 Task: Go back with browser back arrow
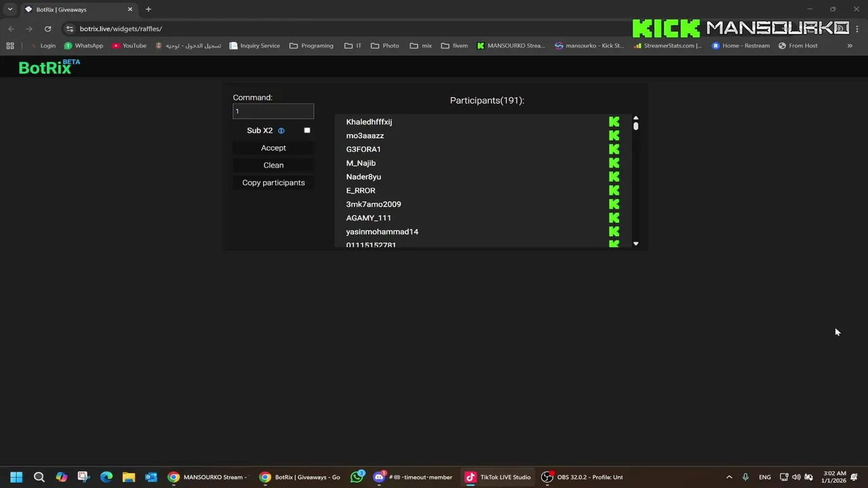11,28
